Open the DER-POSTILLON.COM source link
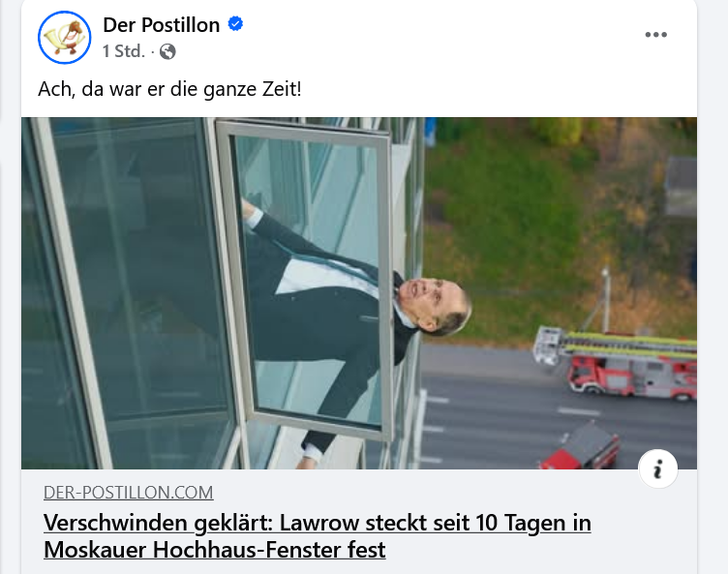Viewport: 728px width, 574px height. click(x=129, y=493)
